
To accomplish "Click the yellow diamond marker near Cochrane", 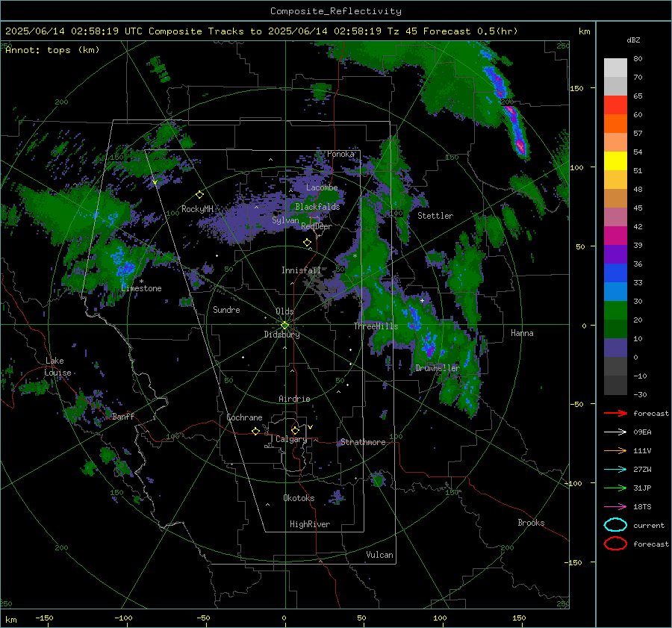I will coord(255,432).
